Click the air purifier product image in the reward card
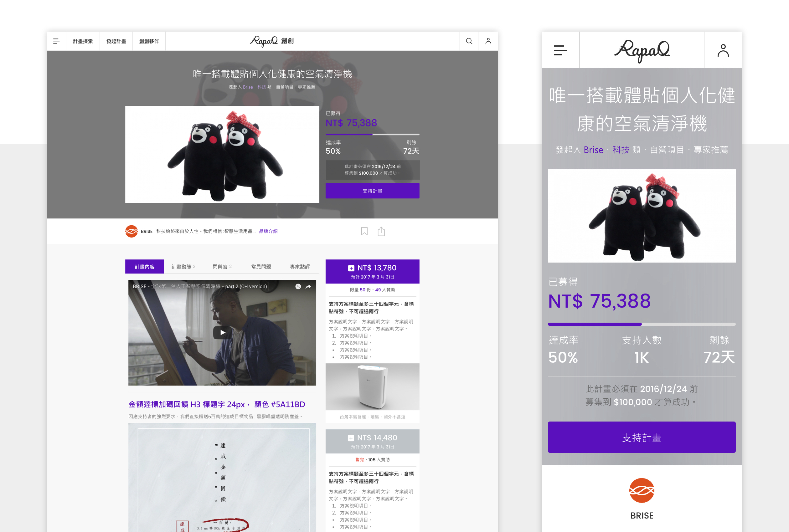The height and width of the screenshot is (532, 789). 372,387
